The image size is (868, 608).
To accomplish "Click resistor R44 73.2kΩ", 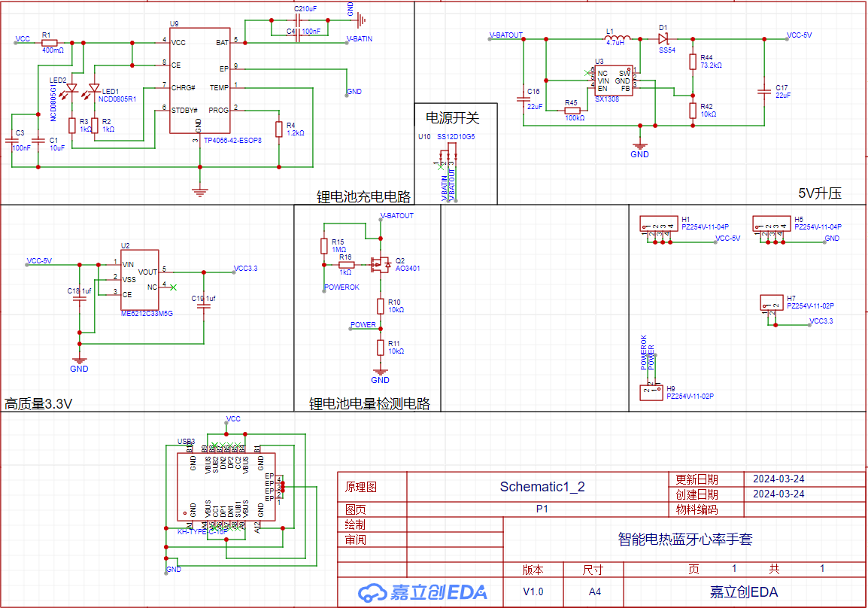I will coord(693,62).
